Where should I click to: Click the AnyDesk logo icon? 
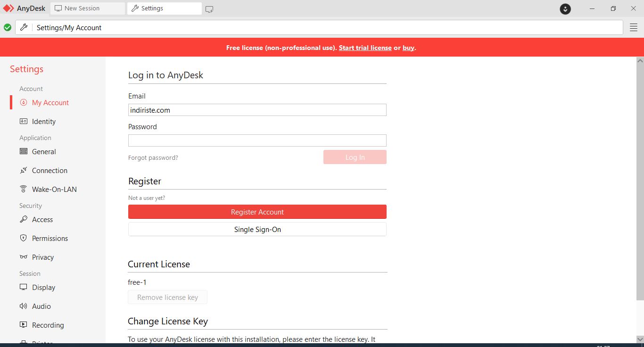click(9, 8)
